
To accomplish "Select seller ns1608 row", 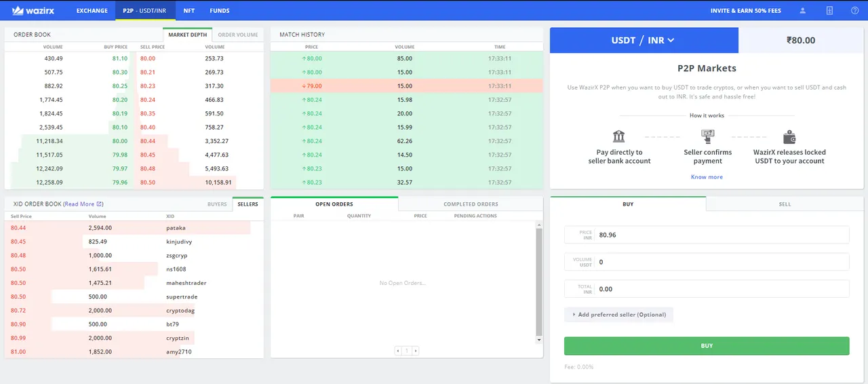I will 134,269.
